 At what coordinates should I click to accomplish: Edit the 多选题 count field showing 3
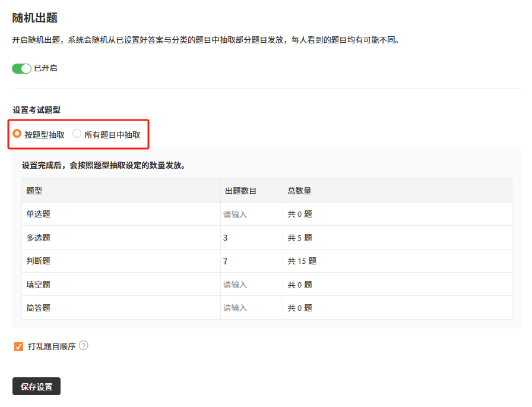[x=251, y=238]
